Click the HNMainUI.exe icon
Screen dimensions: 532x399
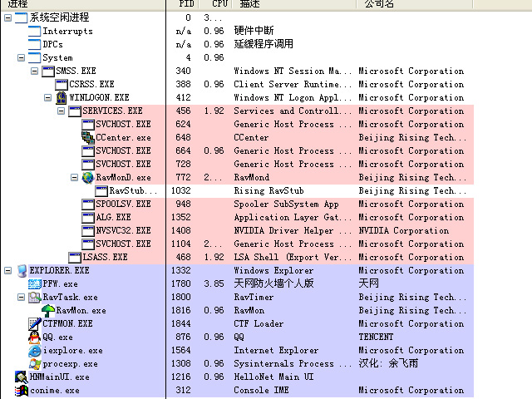point(22,377)
